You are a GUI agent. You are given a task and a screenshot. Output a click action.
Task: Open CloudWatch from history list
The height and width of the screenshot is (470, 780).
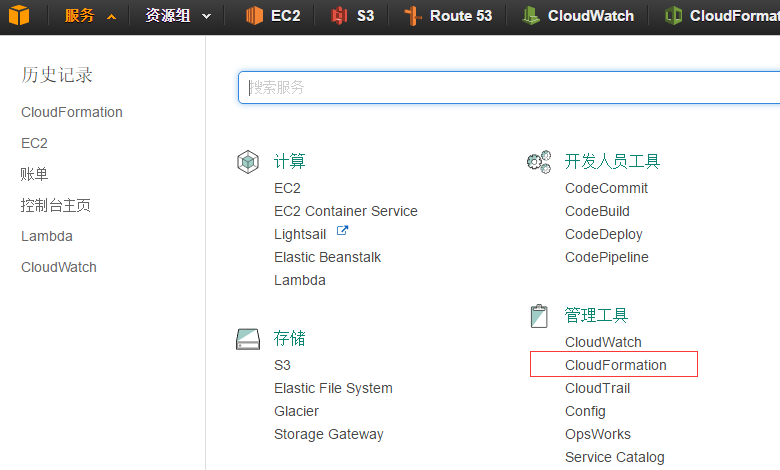(x=59, y=267)
